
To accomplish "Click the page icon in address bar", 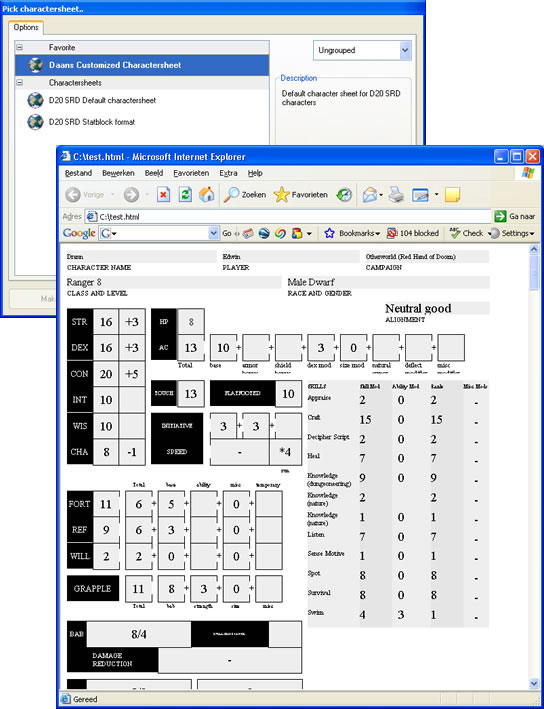I will [92, 217].
